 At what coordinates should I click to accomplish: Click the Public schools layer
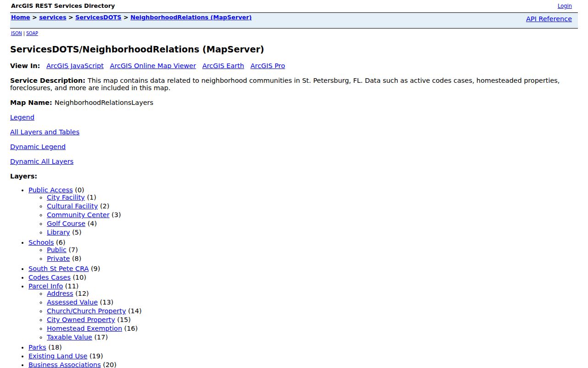click(x=57, y=250)
